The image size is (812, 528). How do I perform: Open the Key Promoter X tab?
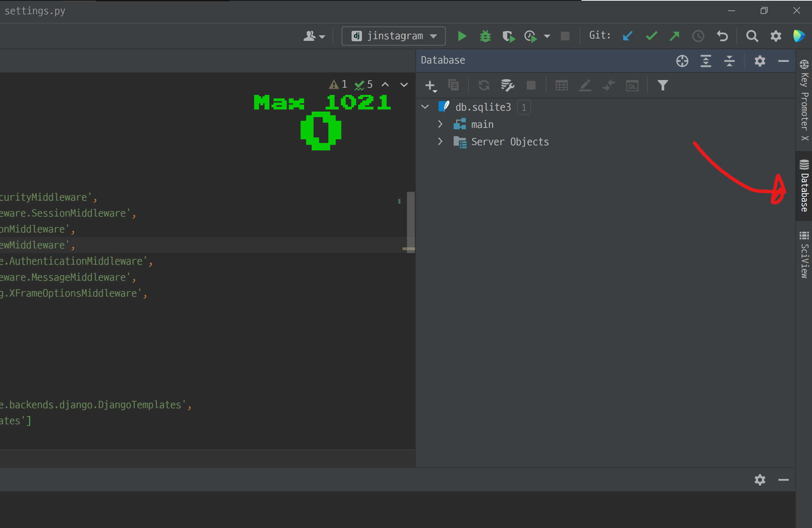tap(804, 100)
